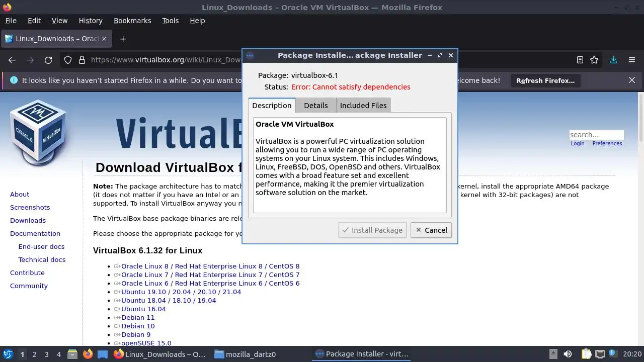Click the tracking protection shield icon
The height and width of the screenshot is (362, 644).
coord(68,60)
